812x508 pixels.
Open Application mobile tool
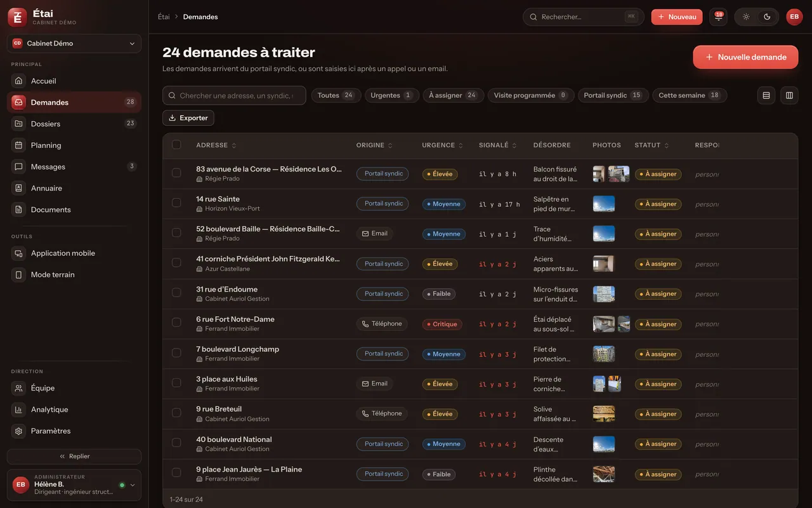coord(74,253)
